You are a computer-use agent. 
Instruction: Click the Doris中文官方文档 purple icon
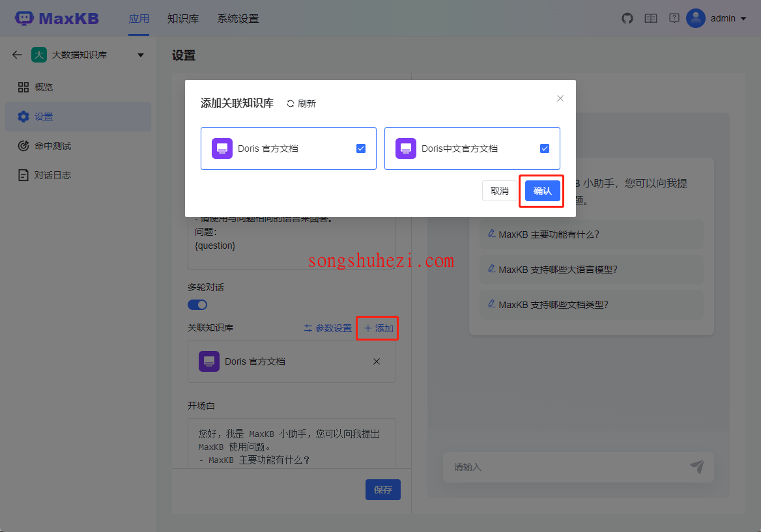tap(406, 148)
